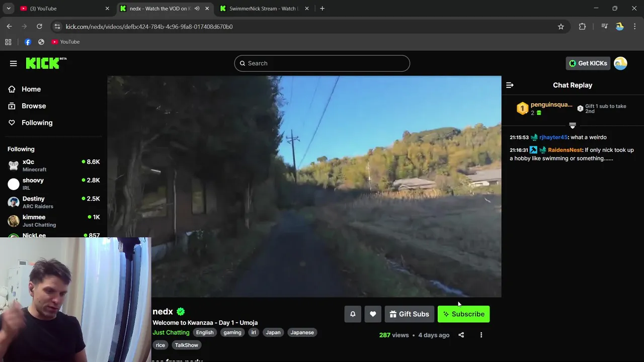Open a new browser tab

322,9
